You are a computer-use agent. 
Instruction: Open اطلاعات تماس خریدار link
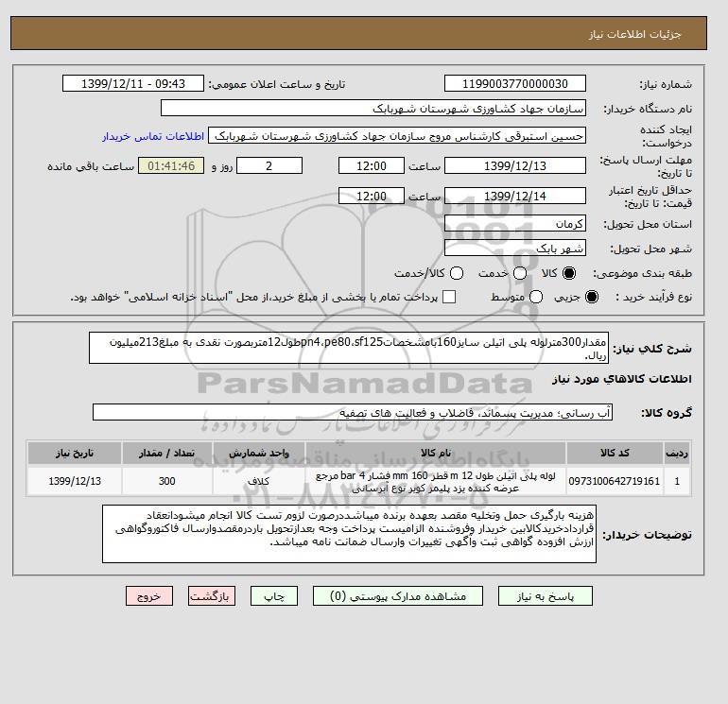click(153, 136)
